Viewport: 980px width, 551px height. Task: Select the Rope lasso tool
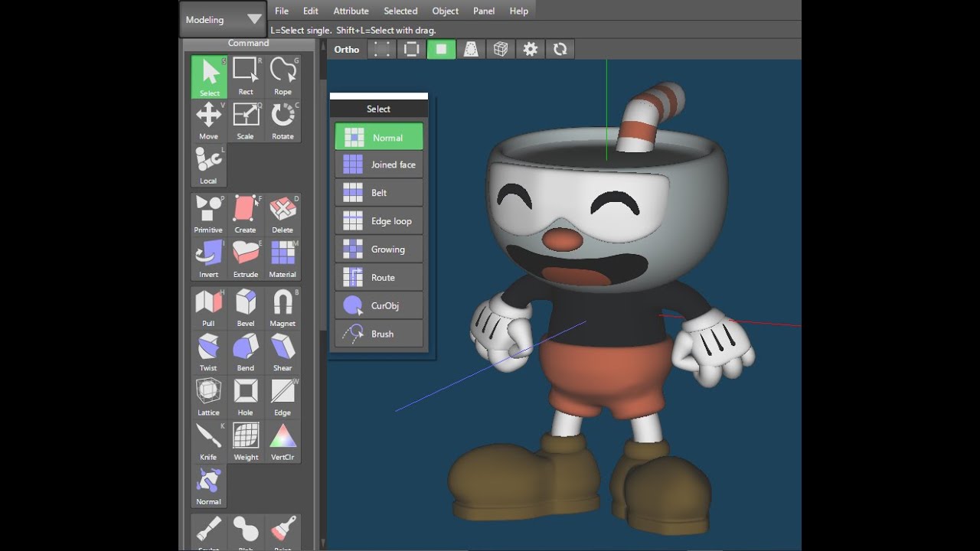tap(283, 77)
